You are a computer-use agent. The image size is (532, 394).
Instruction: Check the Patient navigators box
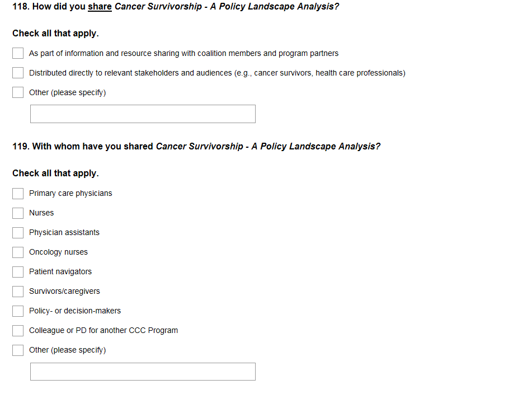point(18,272)
